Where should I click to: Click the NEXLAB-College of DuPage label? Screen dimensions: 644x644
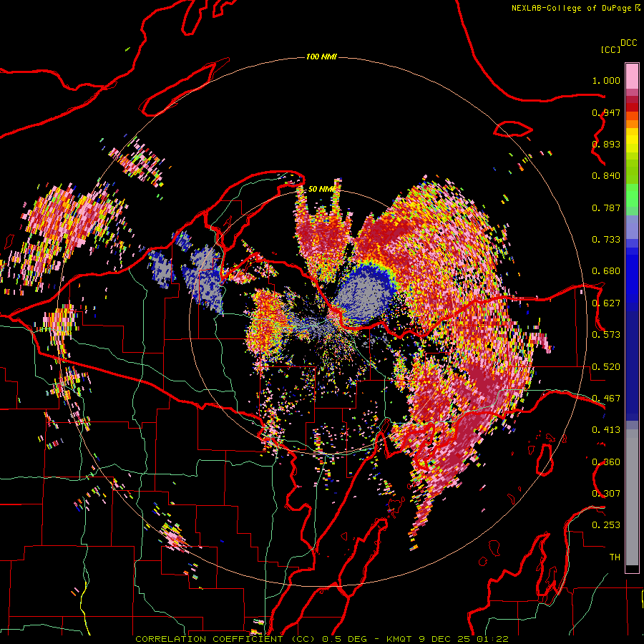click(x=571, y=8)
